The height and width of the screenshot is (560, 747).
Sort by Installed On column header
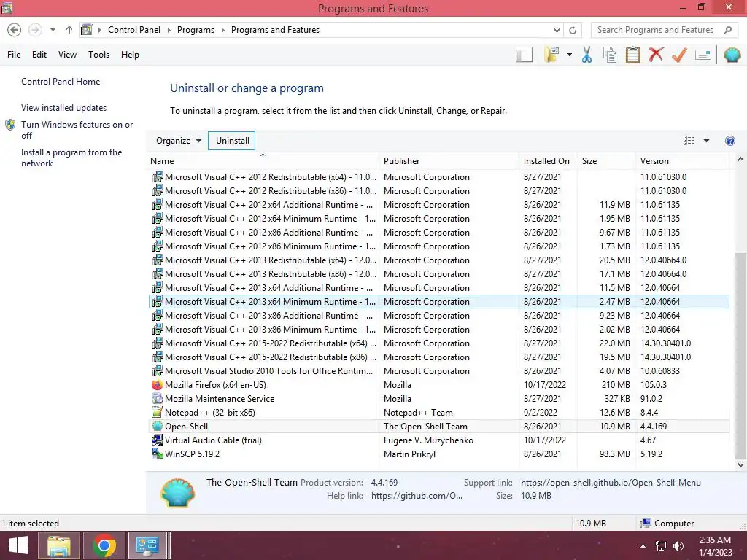[x=547, y=161]
